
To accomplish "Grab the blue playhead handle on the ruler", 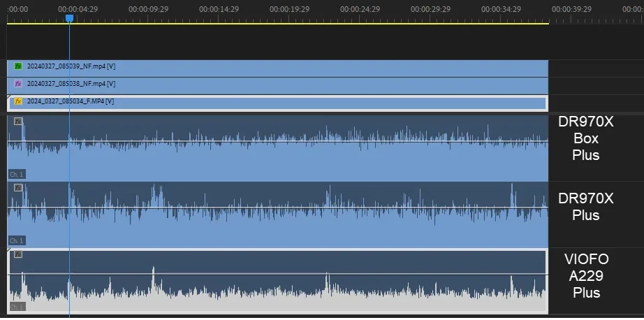I will [x=69, y=18].
